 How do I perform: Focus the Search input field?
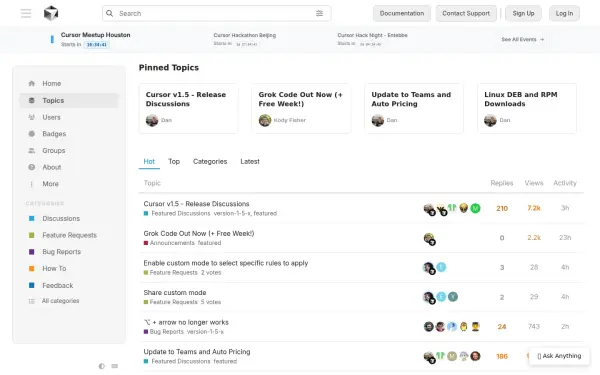tap(217, 13)
